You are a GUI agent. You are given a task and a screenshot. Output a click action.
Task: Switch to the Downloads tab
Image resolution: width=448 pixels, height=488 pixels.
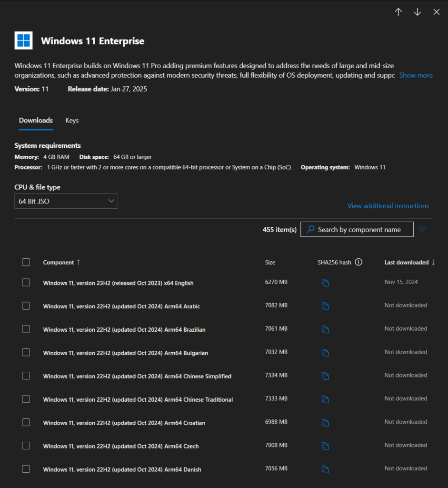(x=36, y=121)
